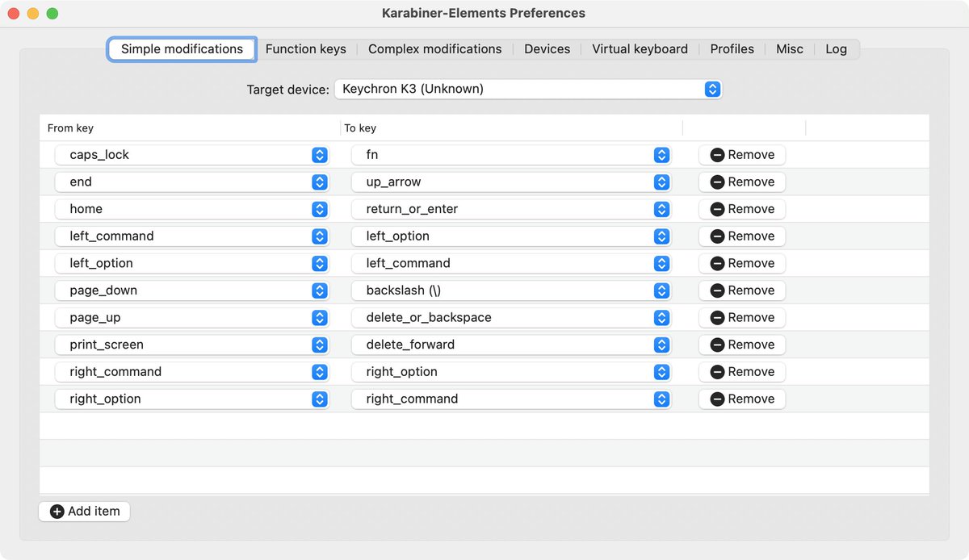The width and height of the screenshot is (969, 560).
Task: Remove the home to return_or_enter mapping
Action: pos(742,209)
